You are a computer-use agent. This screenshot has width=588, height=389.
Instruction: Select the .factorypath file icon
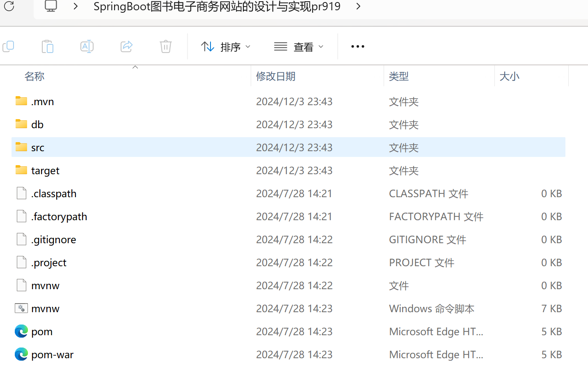click(21, 216)
